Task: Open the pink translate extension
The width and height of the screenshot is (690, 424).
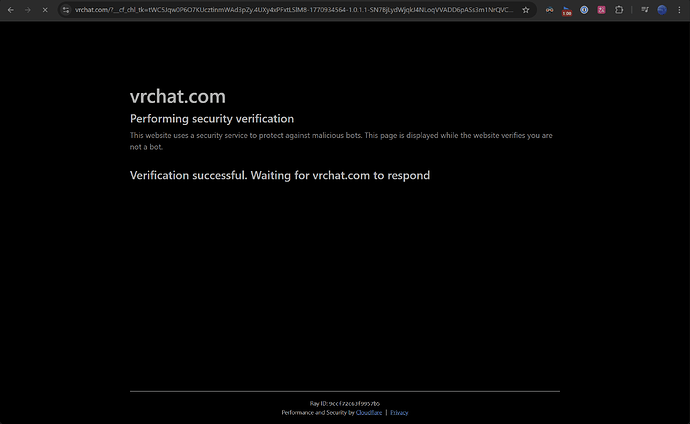Action: (x=601, y=10)
